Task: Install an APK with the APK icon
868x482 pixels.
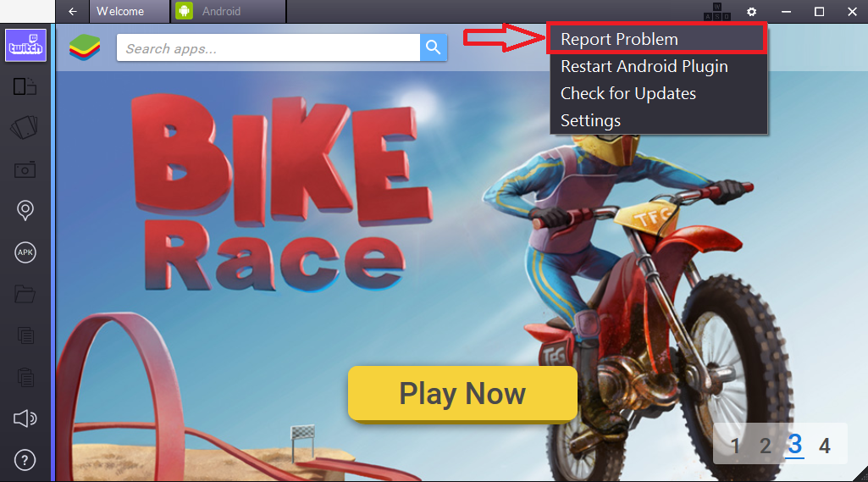Action: click(x=25, y=252)
